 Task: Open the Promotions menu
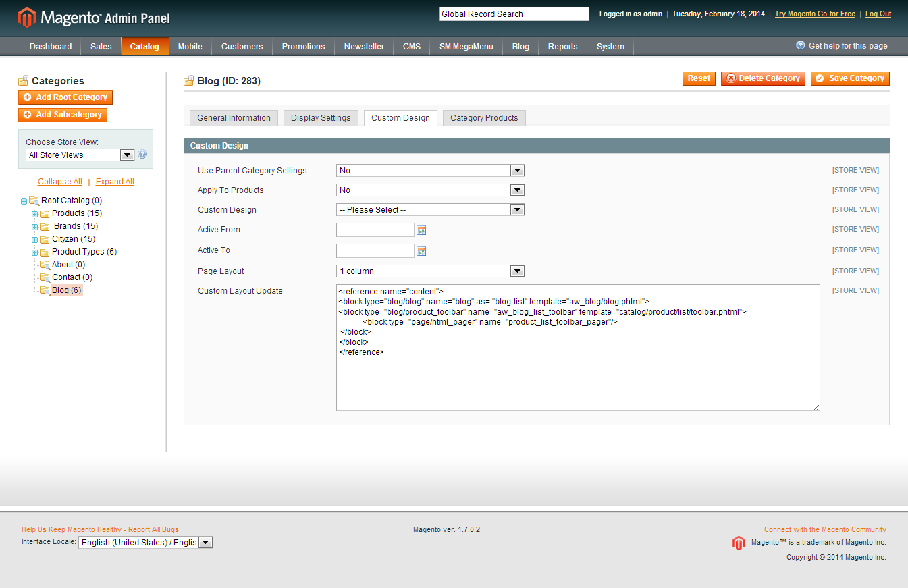pyautogui.click(x=304, y=47)
